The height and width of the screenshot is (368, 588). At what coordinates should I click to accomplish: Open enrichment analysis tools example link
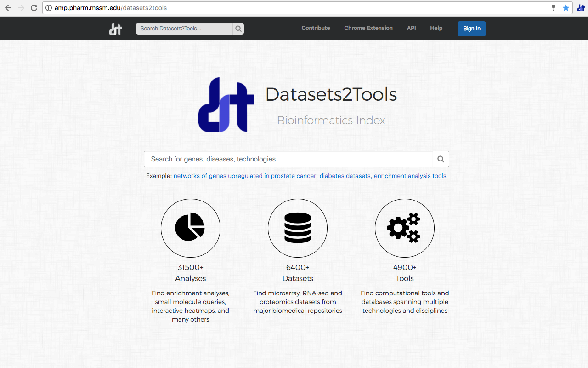[x=410, y=176]
